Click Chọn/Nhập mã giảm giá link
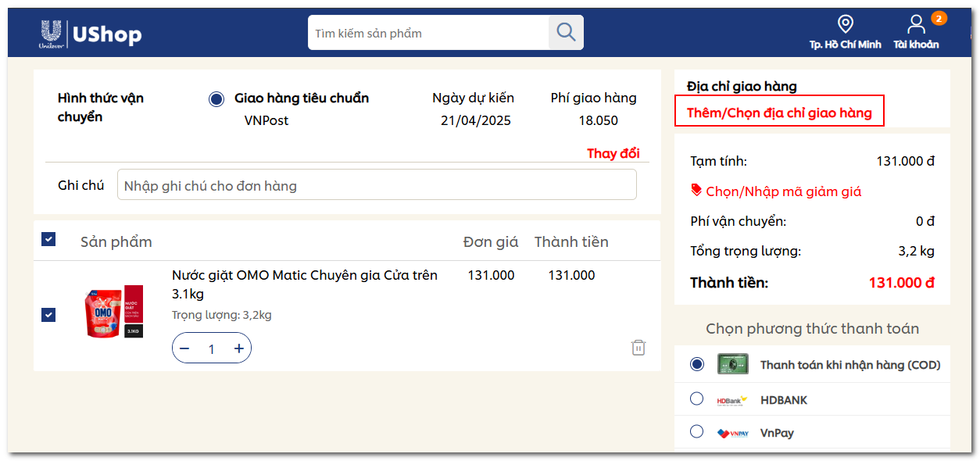The image size is (980, 461). click(x=784, y=191)
